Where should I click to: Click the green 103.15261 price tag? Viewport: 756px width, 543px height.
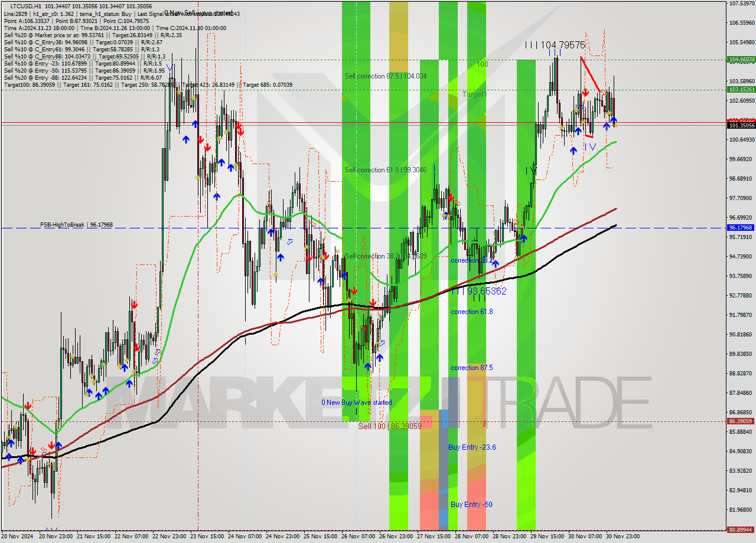coord(741,89)
